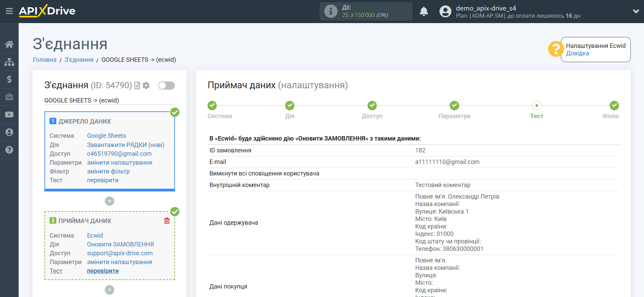This screenshot has height=297, width=644.
Task: Open Ecwid system link
Action: pyautogui.click(x=95, y=236)
